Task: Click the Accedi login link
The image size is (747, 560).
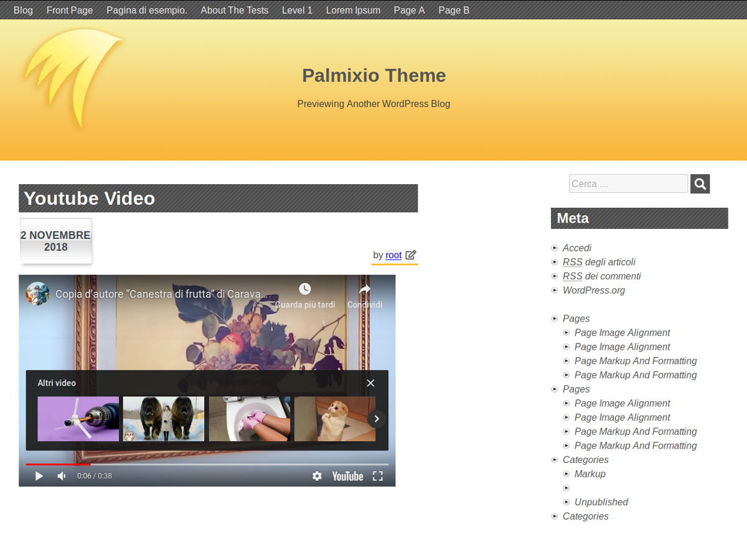Action: click(x=576, y=248)
